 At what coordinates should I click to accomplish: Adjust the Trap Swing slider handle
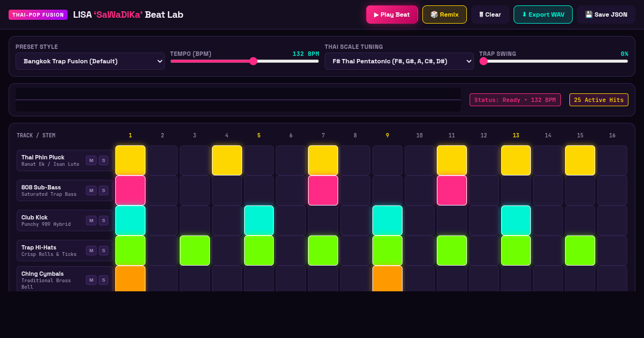(x=484, y=61)
